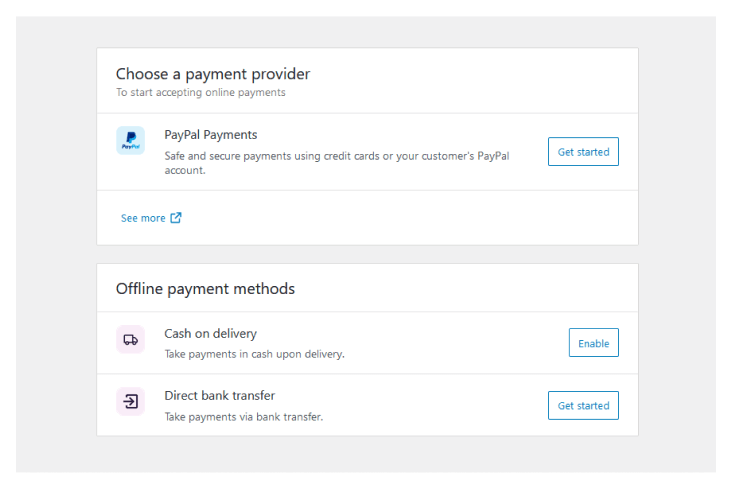Enable the Cash on delivery method

593,343
